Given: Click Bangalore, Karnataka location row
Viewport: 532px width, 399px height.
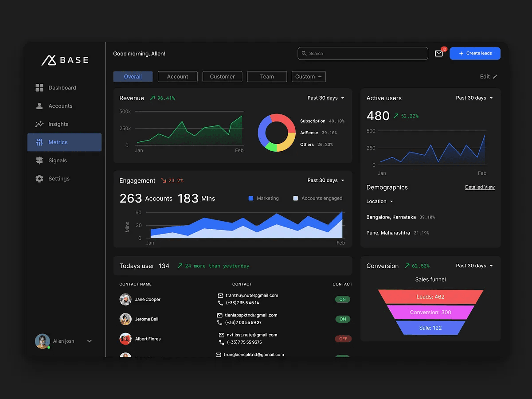Looking at the screenshot, I should (401, 217).
